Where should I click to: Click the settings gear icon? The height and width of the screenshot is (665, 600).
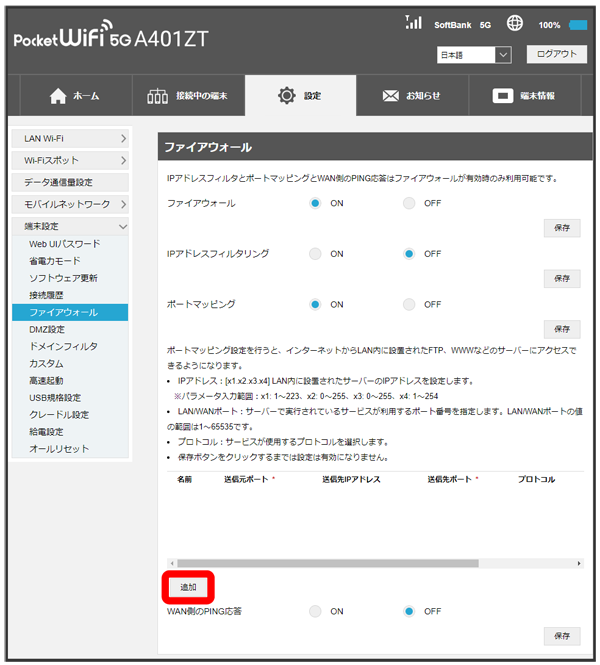pyautogui.click(x=286, y=96)
